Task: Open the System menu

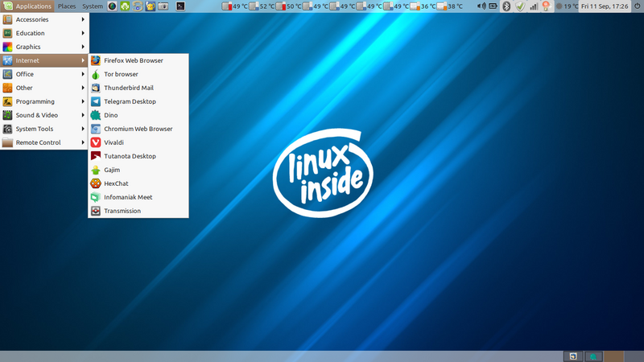Action: [x=93, y=6]
